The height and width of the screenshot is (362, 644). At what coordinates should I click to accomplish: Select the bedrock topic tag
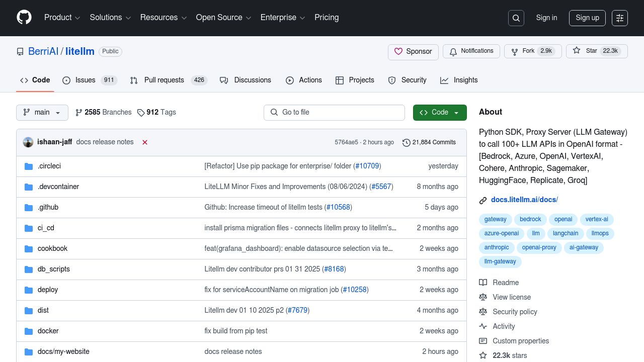530,219
